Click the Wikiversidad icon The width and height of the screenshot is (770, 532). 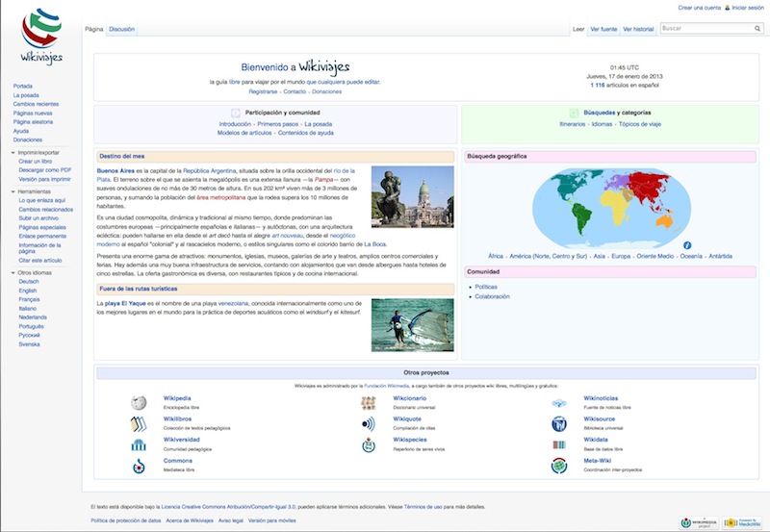pyautogui.click(x=139, y=445)
